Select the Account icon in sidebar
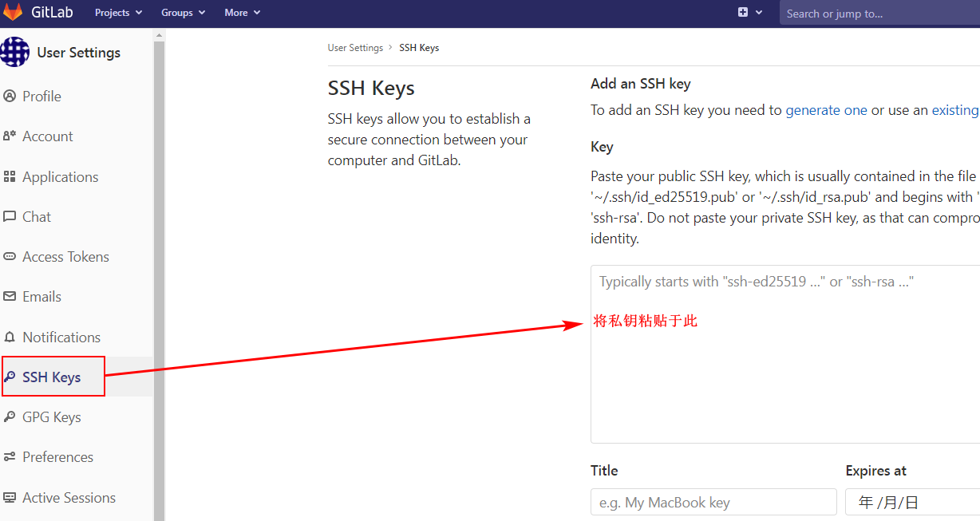Screen dimensions: 980x521 (x=10, y=136)
